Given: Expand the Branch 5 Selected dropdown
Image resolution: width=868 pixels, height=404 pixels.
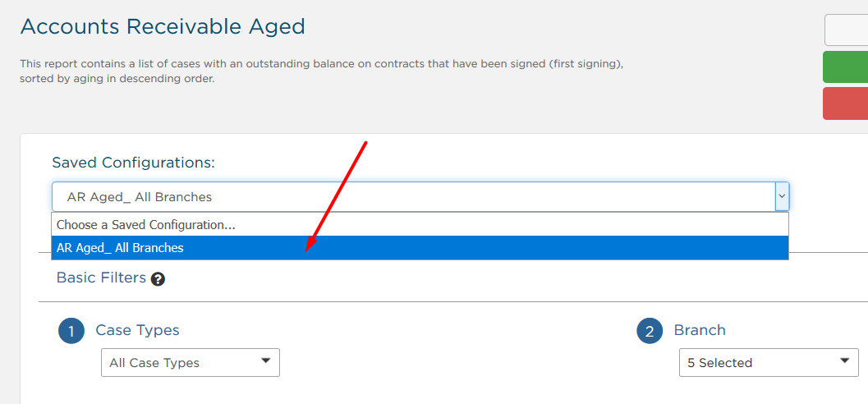Looking at the screenshot, I should [x=769, y=362].
